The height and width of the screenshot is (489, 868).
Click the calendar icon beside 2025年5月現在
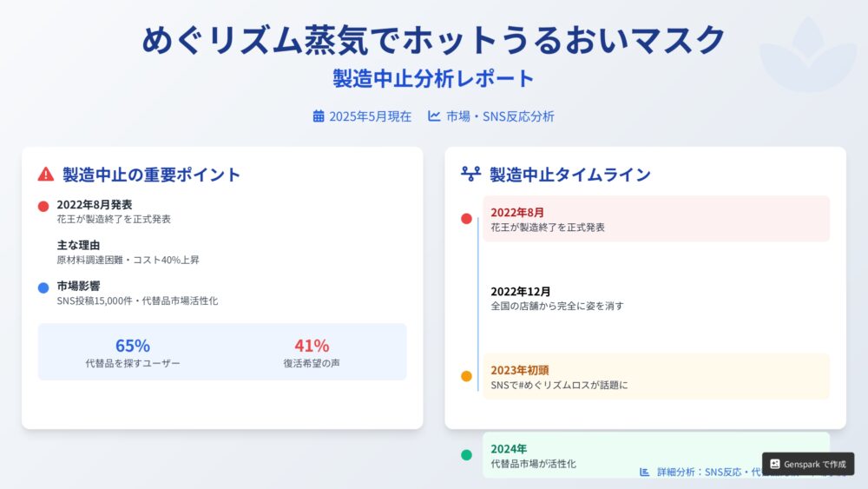319,116
